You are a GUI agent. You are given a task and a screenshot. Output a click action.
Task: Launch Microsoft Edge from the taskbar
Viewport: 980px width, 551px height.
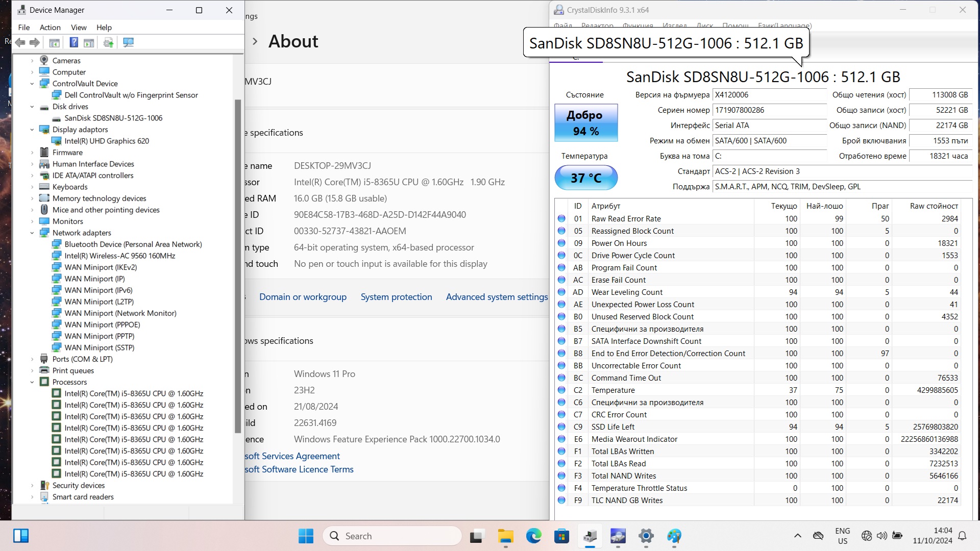[534, 536]
